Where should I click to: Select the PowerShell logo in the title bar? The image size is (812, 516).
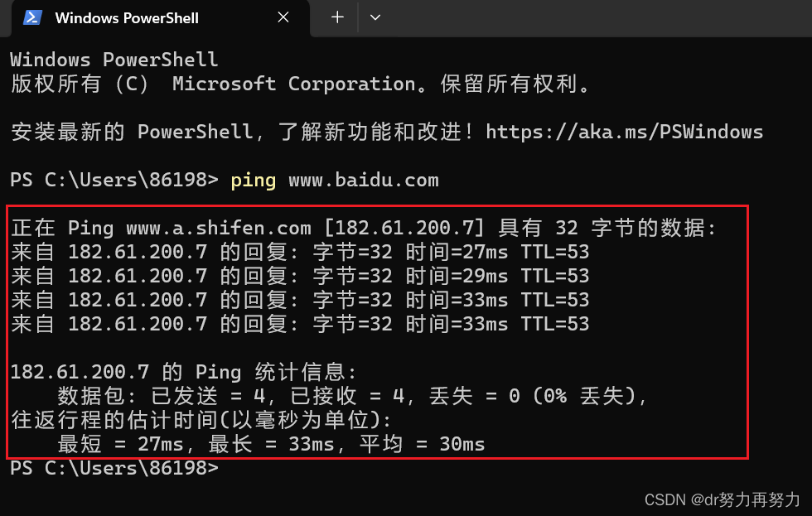(x=31, y=17)
